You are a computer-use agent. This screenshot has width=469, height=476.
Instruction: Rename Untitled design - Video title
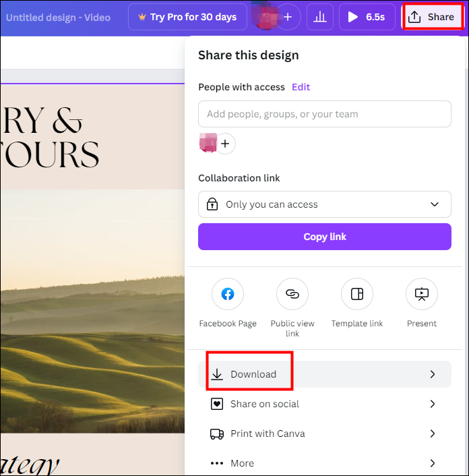coord(58,18)
